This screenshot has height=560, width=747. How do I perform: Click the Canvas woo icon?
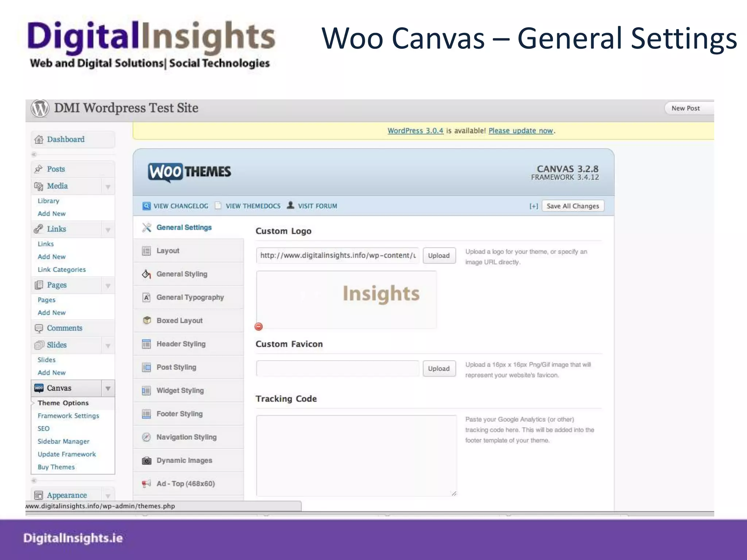point(39,388)
